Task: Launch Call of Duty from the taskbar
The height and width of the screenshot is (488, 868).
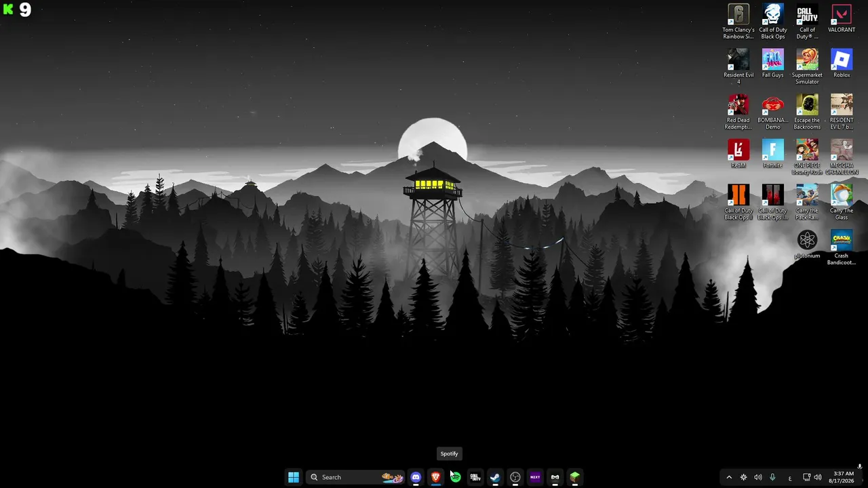Action: click(475, 477)
